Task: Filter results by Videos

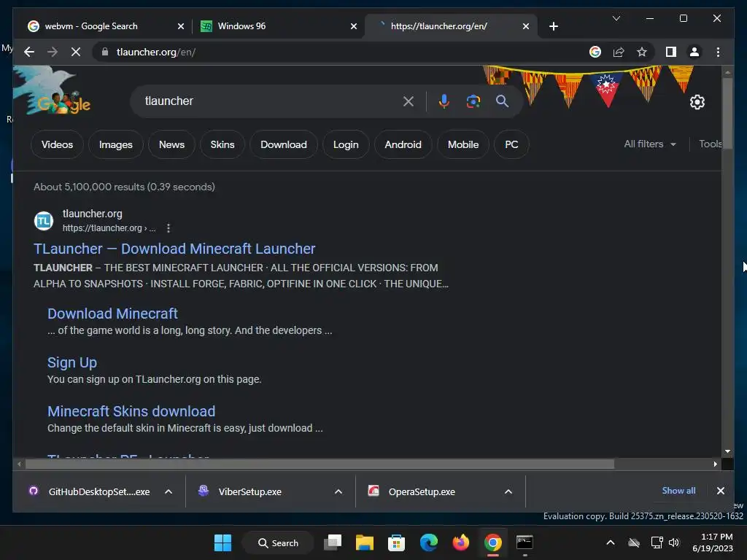Action: point(57,144)
